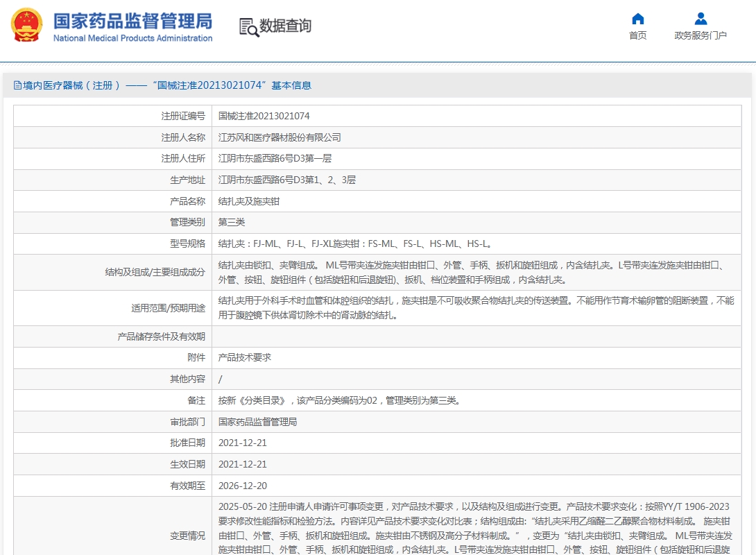Click the 审批部门 label cell
756x555 pixels.
click(113, 422)
